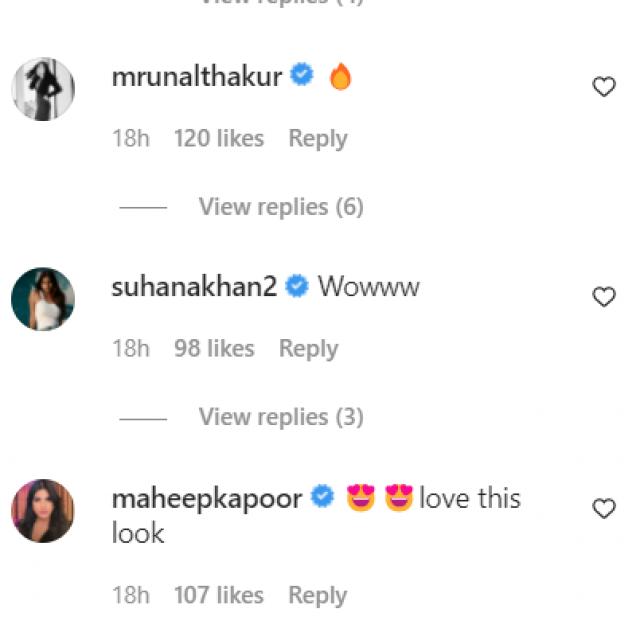Open suhanakhan2's profile avatar
The width and height of the screenshot is (640, 632).
(43, 299)
